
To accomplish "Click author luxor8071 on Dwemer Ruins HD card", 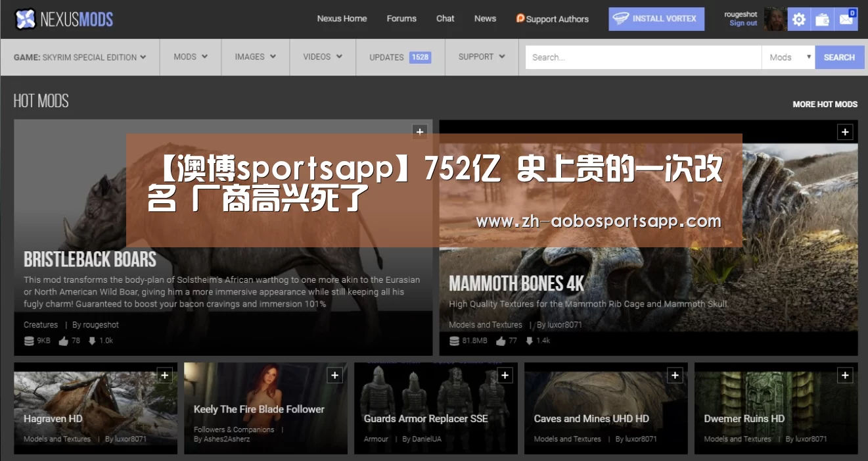I will [x=811, y=439].
